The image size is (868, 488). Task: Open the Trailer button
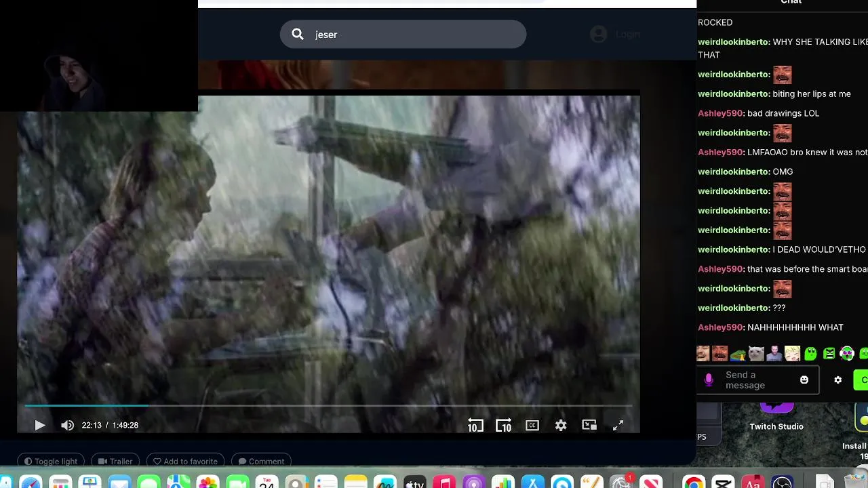pyautogui.click(x=115, y=462)
